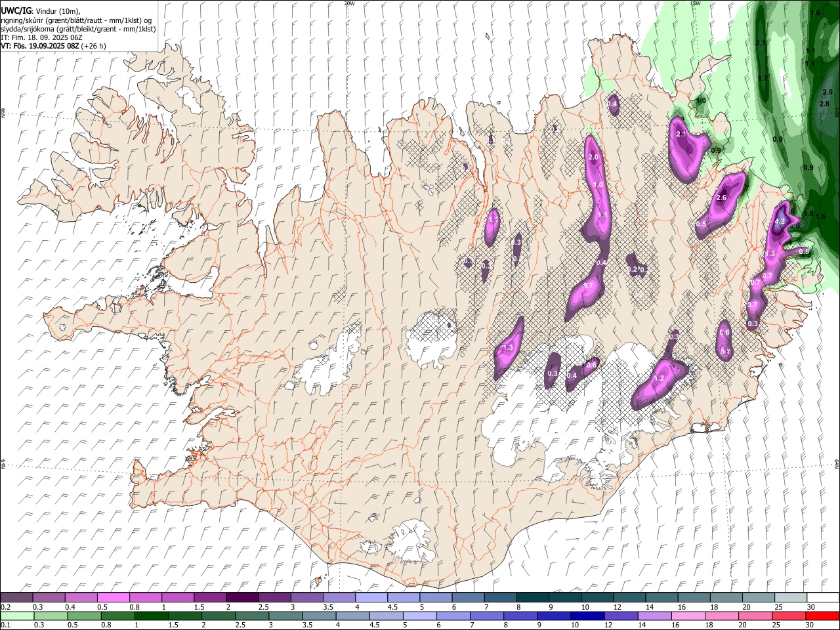Click the 0.2 swatch in the purple snow legend
840x630 pixels.
coord(16,597)
